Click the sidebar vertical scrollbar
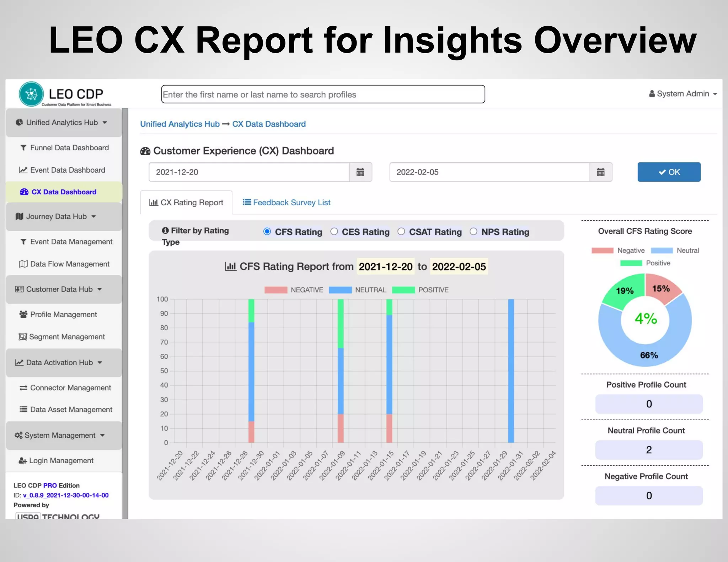 click(x=125, y=314)
